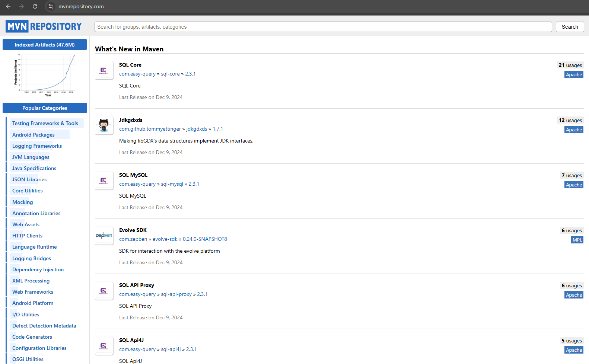Open Popular Categories header
The width and height of the screenshot is (589, 364).
[45, 108]
